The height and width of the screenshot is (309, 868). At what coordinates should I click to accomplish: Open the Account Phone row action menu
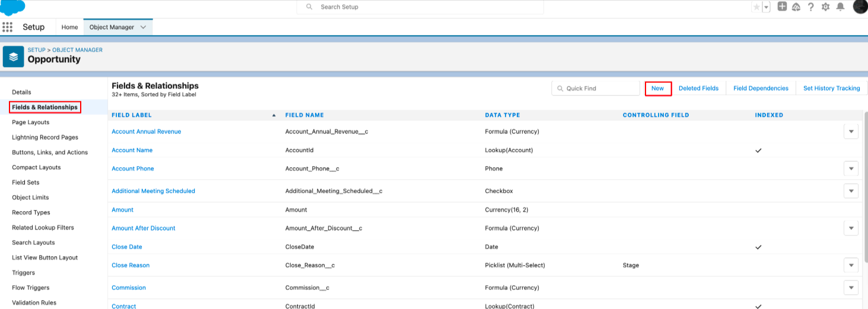pos(851,168)
